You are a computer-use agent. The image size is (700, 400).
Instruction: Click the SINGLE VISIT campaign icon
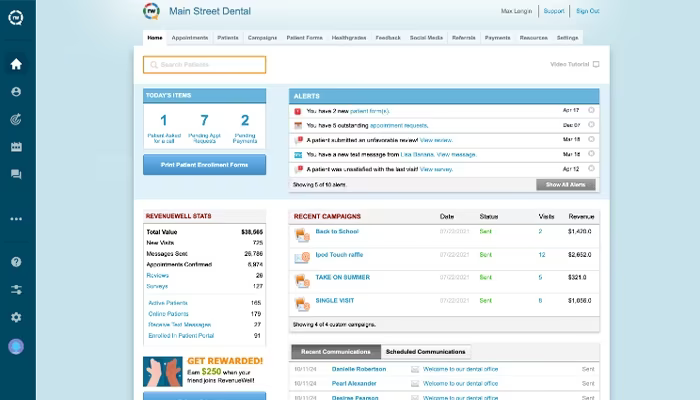(x=302, y=304)
